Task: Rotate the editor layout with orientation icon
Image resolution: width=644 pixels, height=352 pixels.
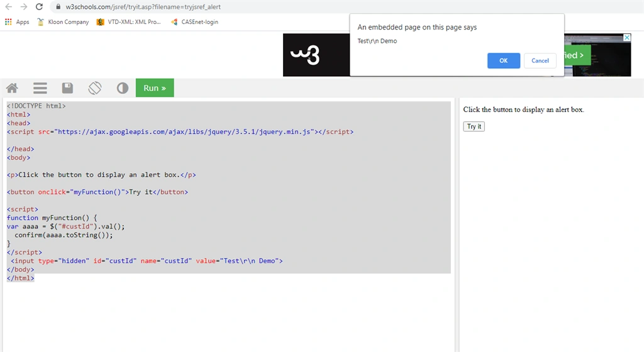Action: point(95,88)
